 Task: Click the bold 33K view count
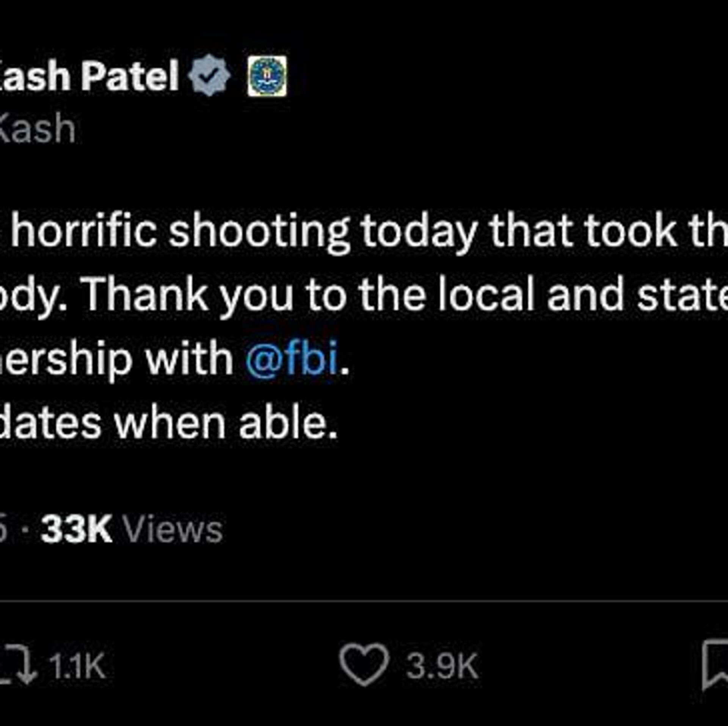(x=76, y=529)
